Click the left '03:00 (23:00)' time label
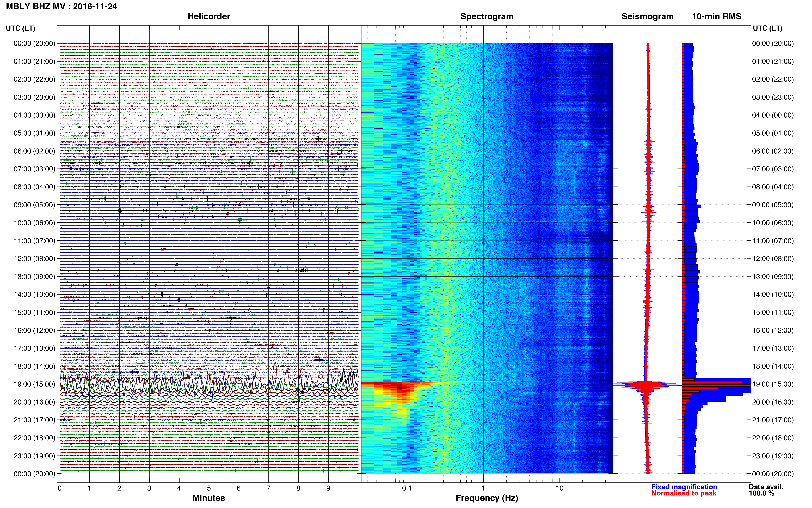The width and height of the screenshot is (812, 508). (x=34, y=97)
